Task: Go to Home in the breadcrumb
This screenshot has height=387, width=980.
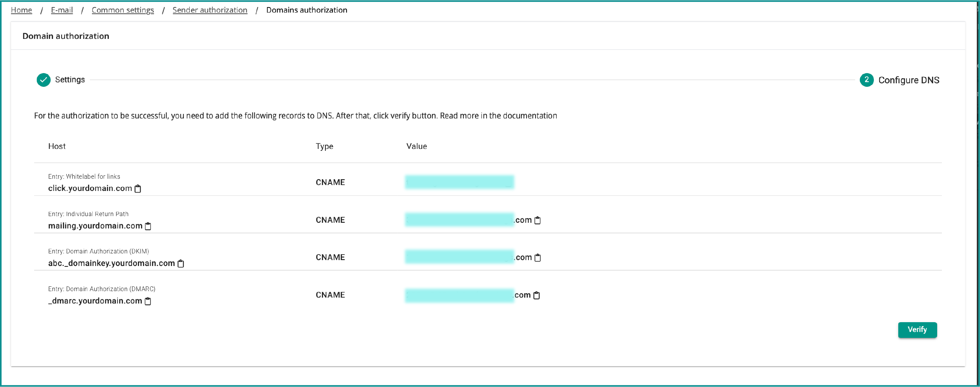Action: (22, 10)
